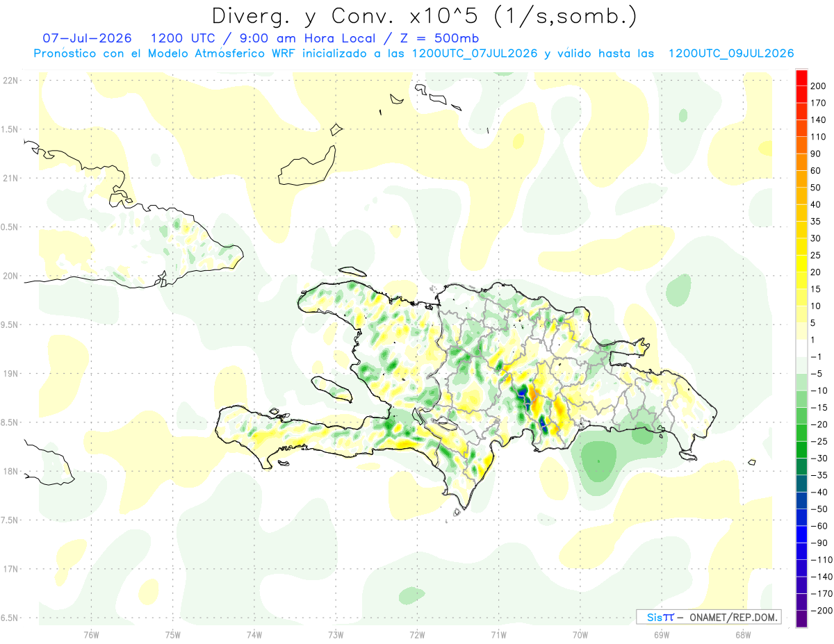Click the 'SisTT – ONAMET/REP.DOM.' label box
This screenshot has width=834, height=644.
pyautogui.click(x=708, y=617)
